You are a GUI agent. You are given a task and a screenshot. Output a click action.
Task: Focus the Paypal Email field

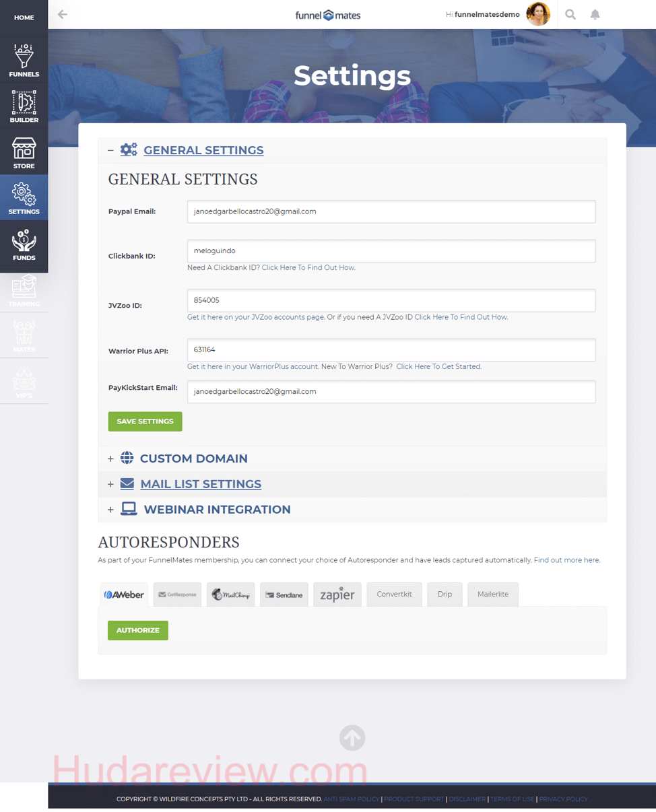(391, 211)
